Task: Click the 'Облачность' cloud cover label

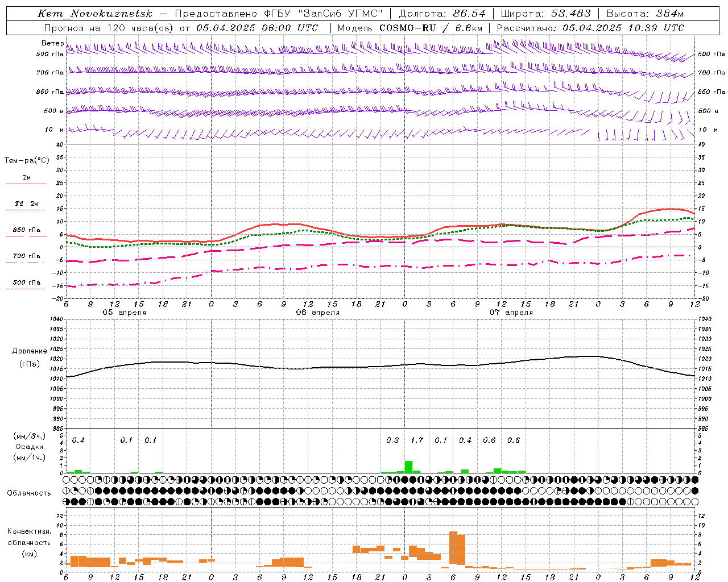Action: coord(29,493)
